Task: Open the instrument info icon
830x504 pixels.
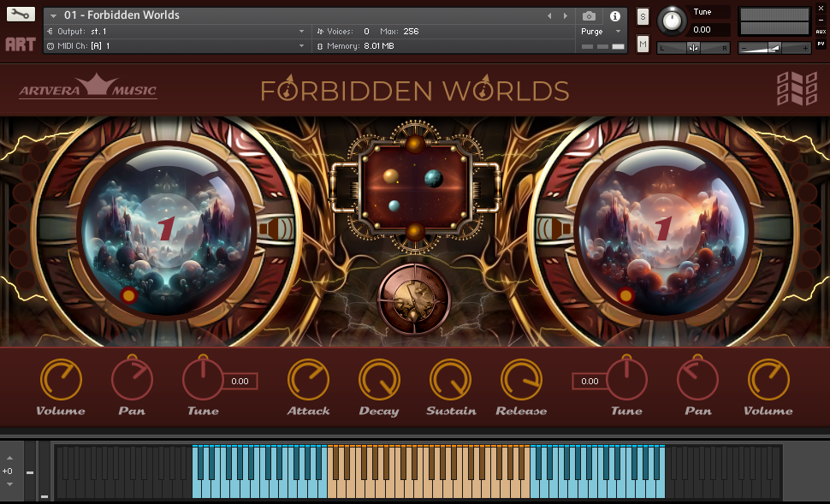Action: pos(614,15)
